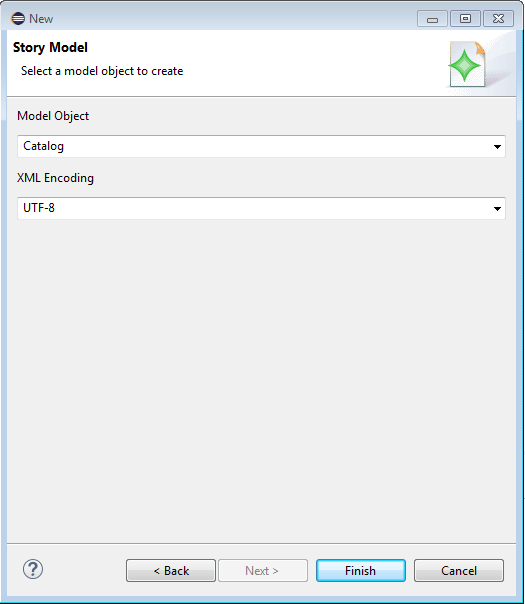Click the XML Encoding label

click(55, 178)
